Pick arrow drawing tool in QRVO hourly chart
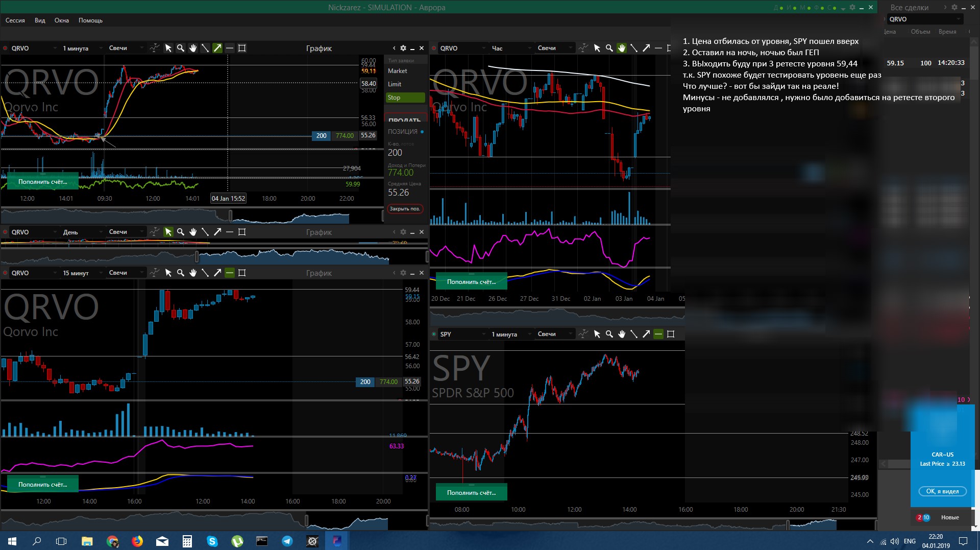Image resolution: width=980 pixels, height=550 pixels. (x=646, y=48)
